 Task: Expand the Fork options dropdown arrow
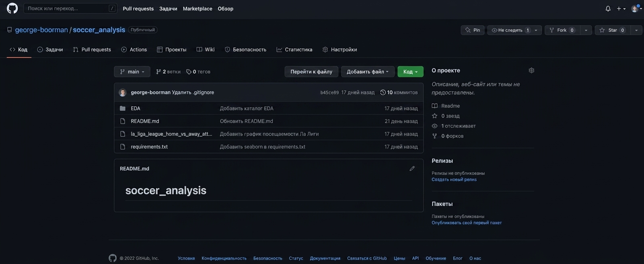[x=586, y=30]
